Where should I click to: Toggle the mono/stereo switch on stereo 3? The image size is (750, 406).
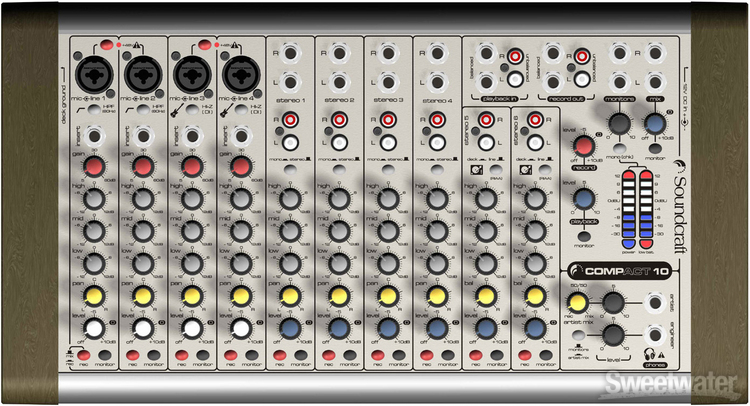pos(388,169)
